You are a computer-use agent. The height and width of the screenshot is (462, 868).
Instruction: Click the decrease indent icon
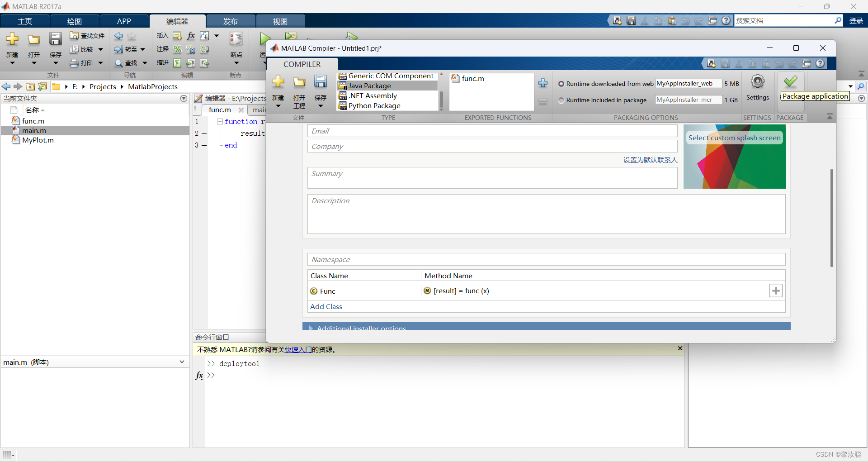coord(204,63)
